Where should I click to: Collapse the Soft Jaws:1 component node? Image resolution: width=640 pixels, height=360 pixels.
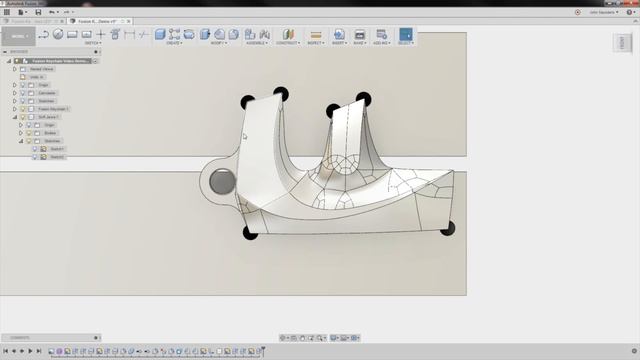click(15, 117)
